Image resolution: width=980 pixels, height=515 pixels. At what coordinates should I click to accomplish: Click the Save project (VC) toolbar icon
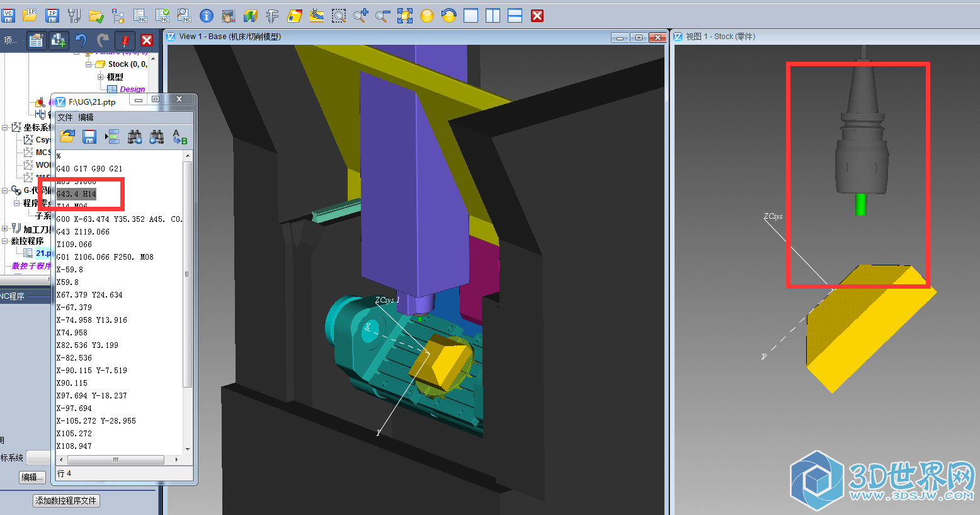(8, 16)
